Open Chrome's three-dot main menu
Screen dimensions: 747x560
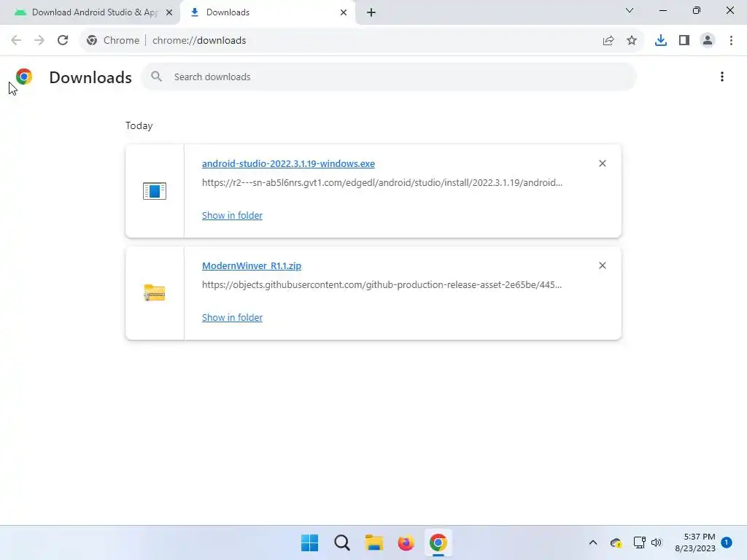coord(731,41)
